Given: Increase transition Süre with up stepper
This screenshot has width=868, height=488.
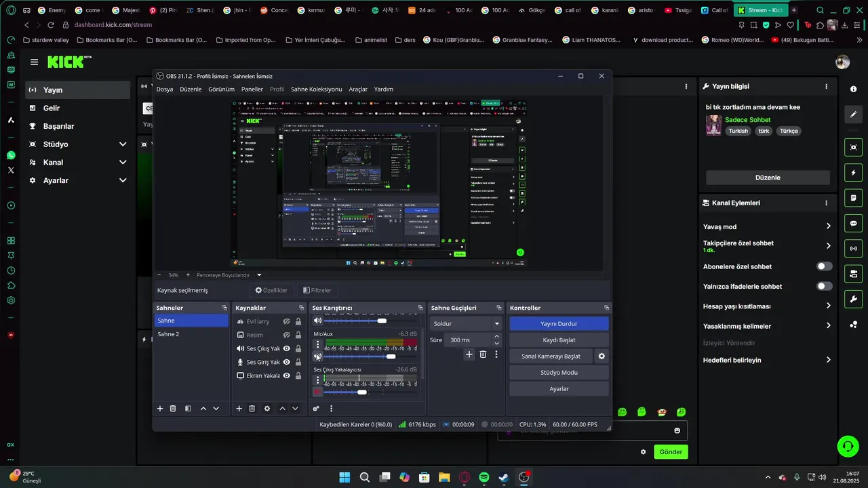Looking at the screenshot, I should pos(496,336).
